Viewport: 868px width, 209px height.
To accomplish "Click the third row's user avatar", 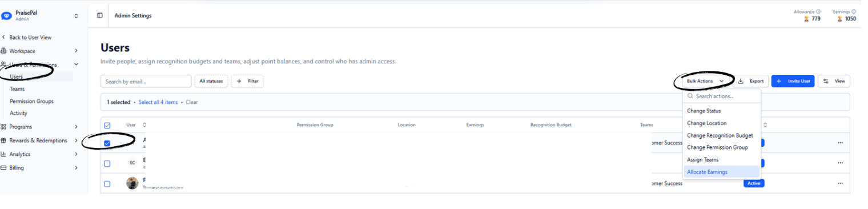I will [132, 183].
